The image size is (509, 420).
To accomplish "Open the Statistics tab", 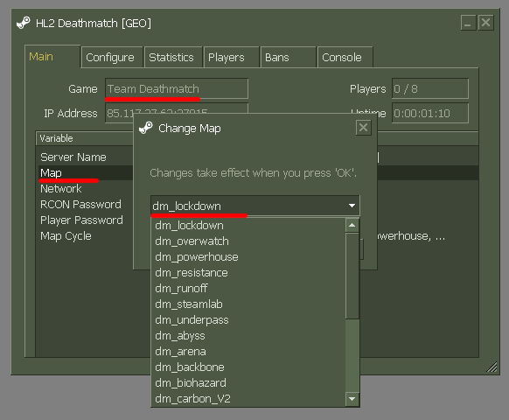I will tap(173, 57).
